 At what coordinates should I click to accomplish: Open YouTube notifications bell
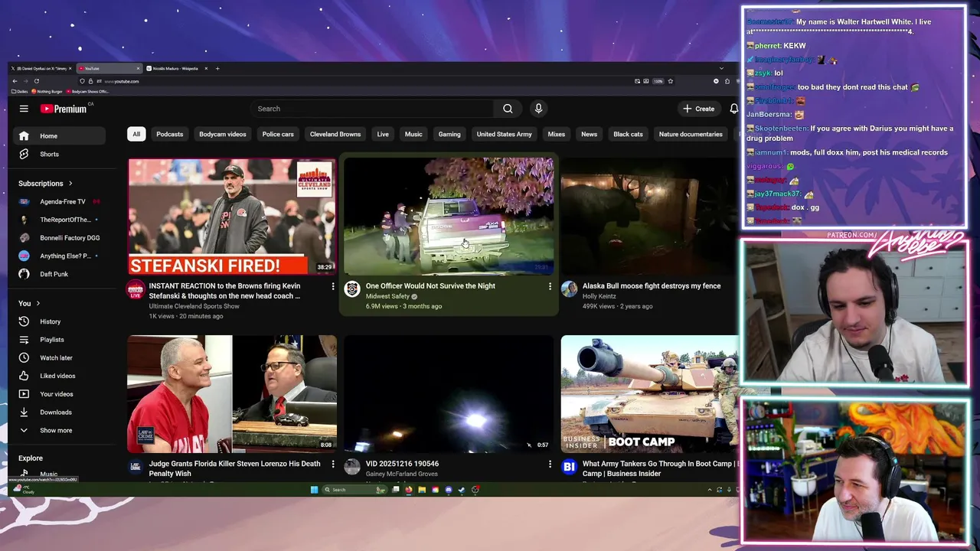(x=733, y=109)
